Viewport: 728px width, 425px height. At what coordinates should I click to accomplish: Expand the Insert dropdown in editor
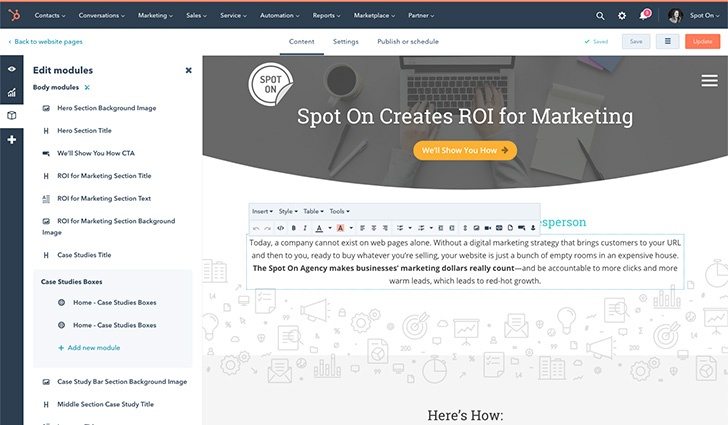point(262,212)
